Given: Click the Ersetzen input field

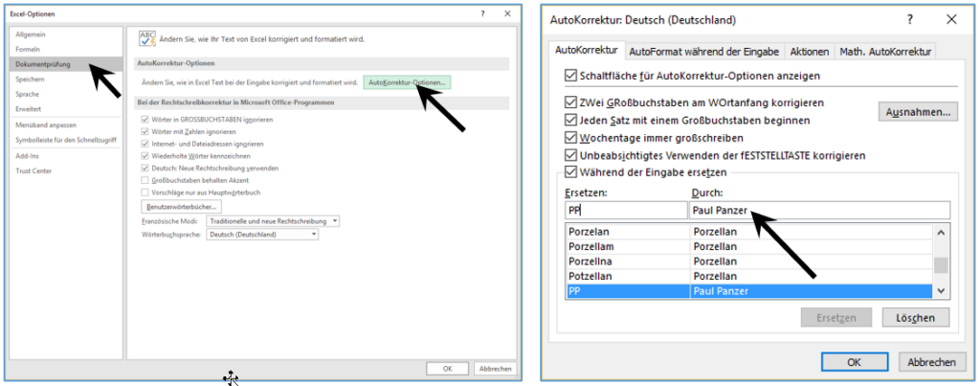Looking at the screenshot, I should tap(626, 210).
